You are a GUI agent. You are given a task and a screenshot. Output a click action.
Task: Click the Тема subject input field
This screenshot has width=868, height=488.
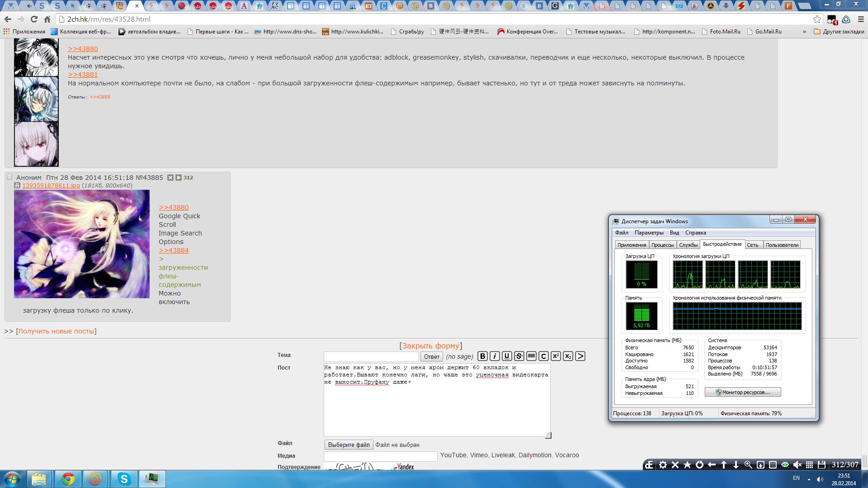[x=371, y=357]
